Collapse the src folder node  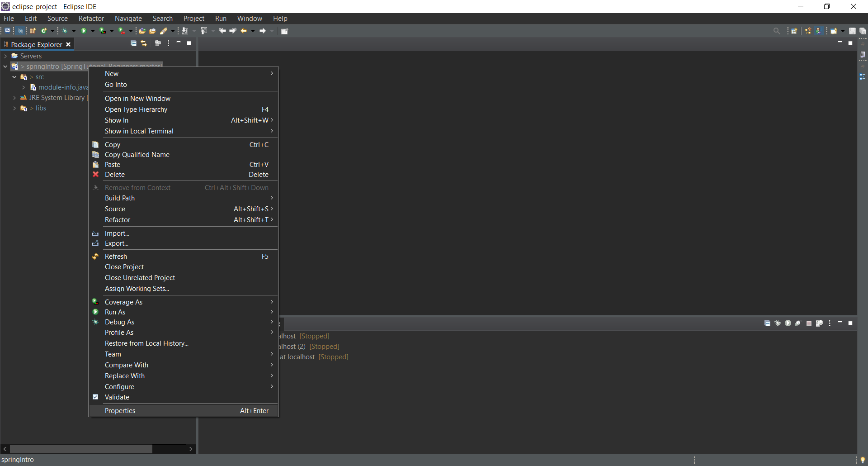tap(14, 77)
